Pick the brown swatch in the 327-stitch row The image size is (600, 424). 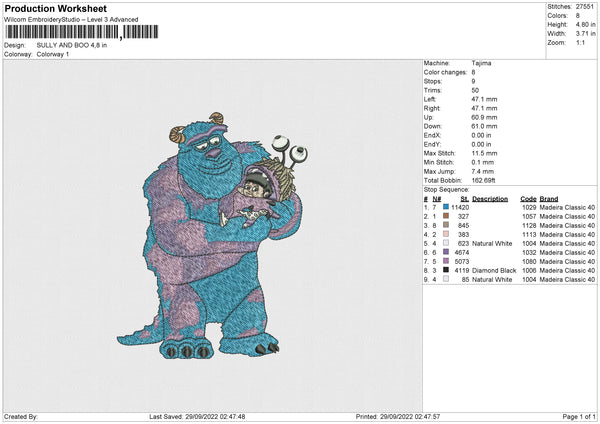point(446,216)
